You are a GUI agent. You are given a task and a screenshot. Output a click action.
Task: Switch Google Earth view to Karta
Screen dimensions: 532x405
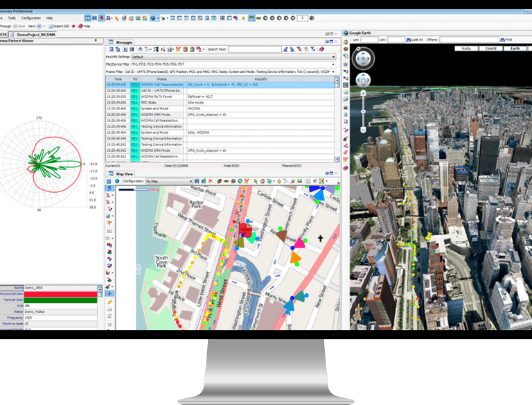pos(466,49)
